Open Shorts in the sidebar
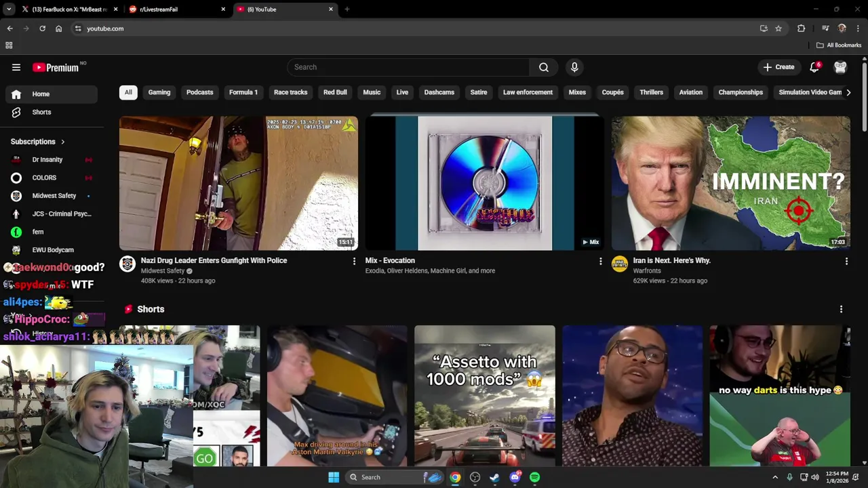This screenshot has height=488, width=868. tap(52, 112)
